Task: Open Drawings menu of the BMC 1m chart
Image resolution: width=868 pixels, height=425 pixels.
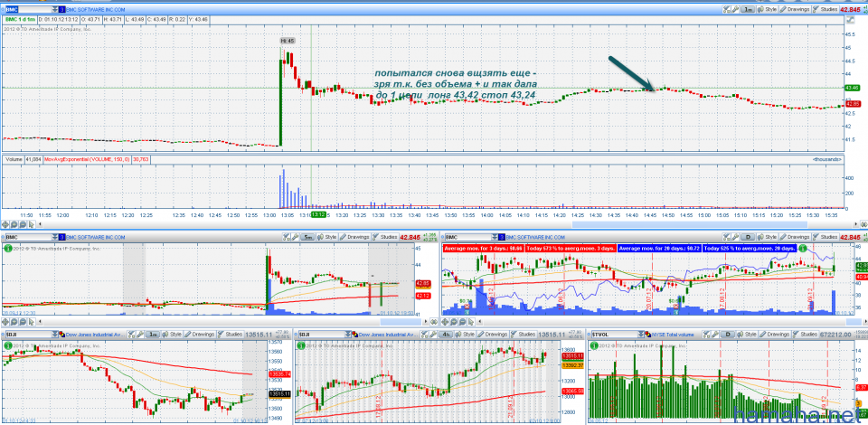Action: pyautogui.click(x=795, y=9)
